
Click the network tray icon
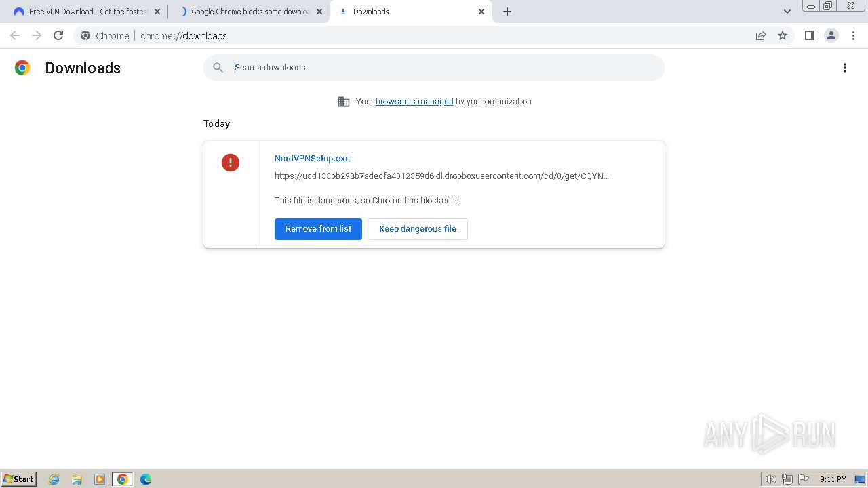click(x=787, y=479)
